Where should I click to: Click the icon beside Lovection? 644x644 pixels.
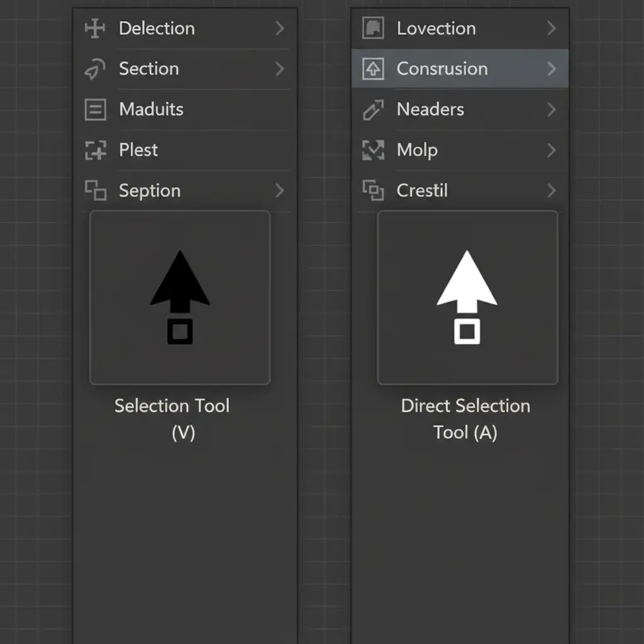point(373,28)
